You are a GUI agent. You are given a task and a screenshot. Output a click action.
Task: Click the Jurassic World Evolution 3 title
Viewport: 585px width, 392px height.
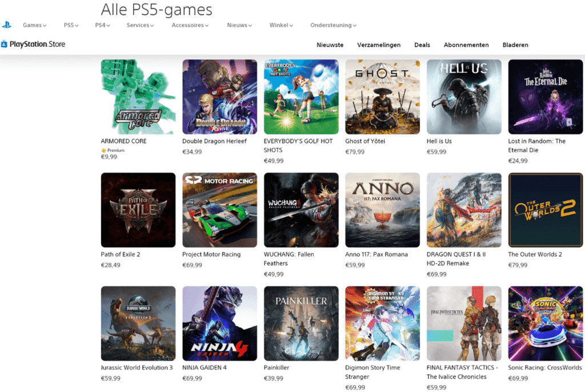point(137,367)
